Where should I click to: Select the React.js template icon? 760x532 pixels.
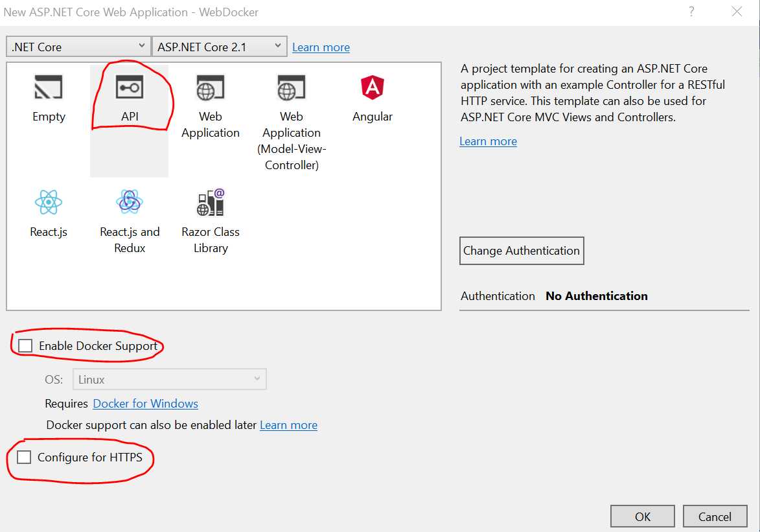tap(49, 202)
